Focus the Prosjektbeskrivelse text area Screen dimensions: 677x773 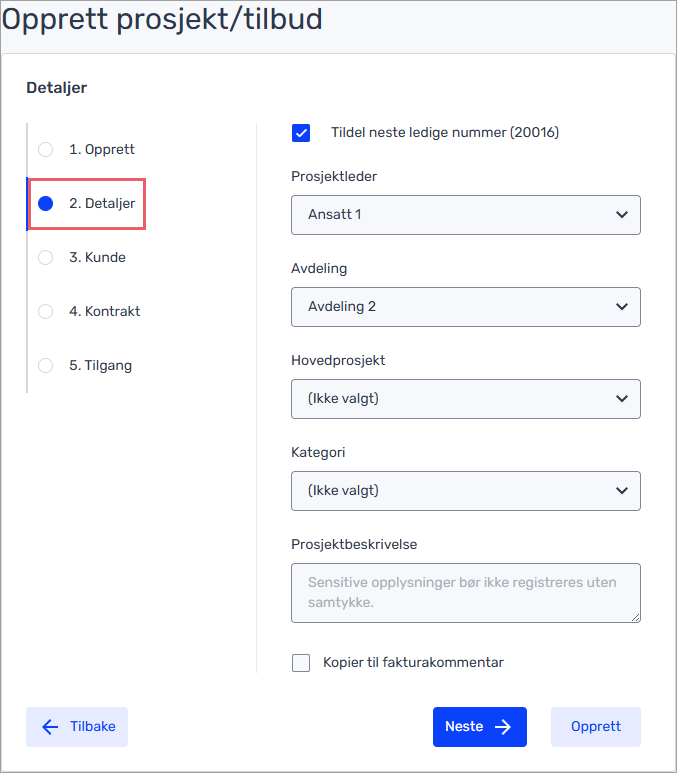[x=465, y=593]
